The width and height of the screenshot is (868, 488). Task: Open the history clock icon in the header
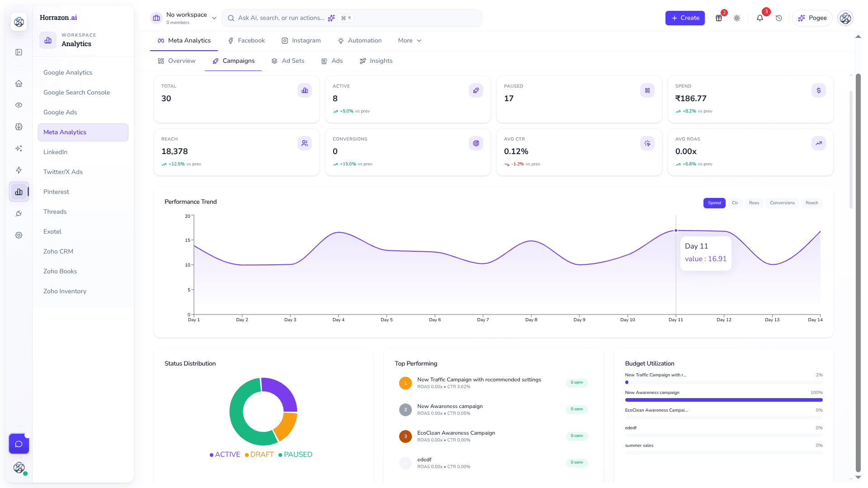779,18
